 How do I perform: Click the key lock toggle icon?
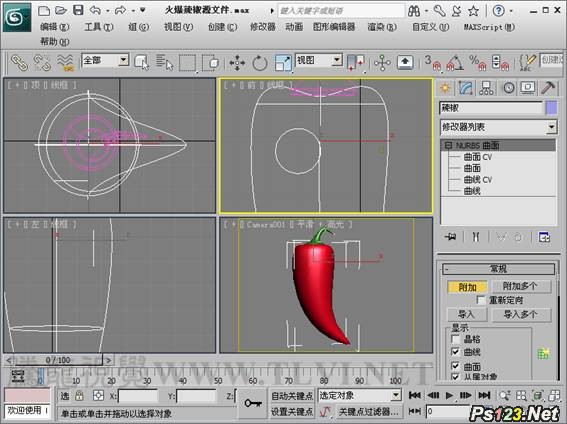(x=253, y=402)
